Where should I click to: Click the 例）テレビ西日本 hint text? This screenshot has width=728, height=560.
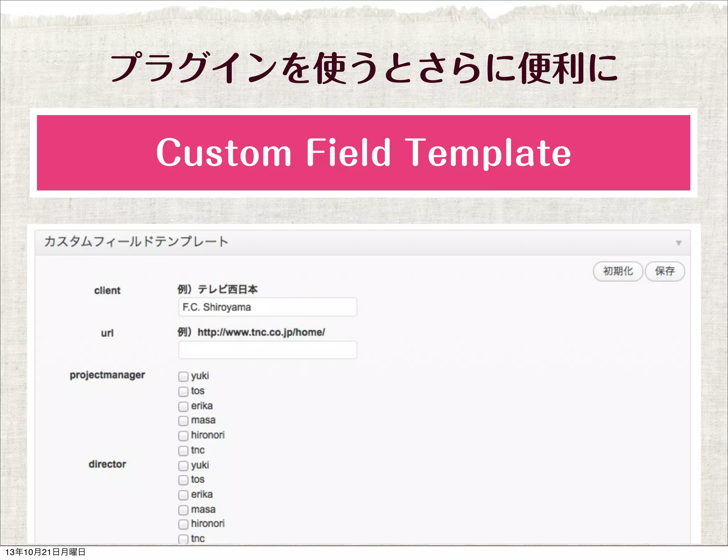tap(218, 290)
